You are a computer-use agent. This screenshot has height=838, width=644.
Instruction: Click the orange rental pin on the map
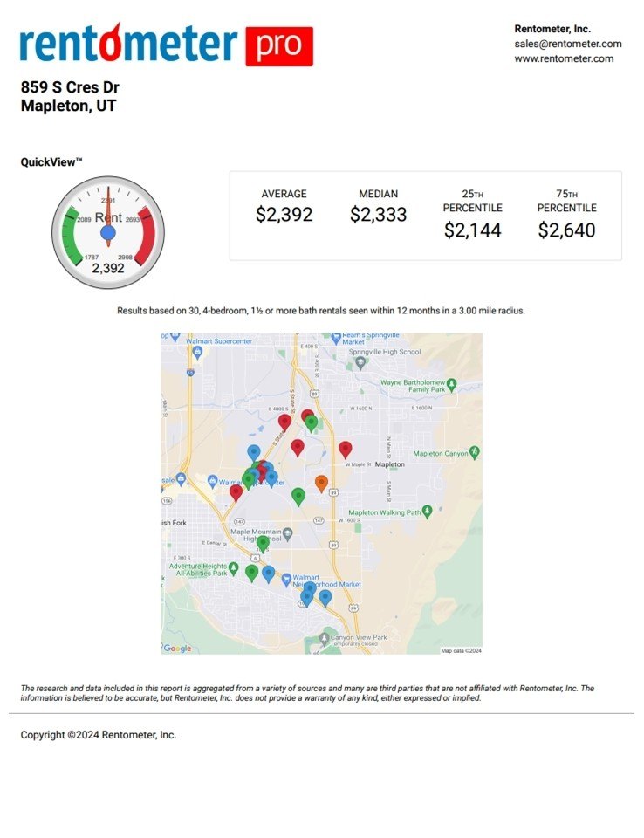(x=321, y=482)
